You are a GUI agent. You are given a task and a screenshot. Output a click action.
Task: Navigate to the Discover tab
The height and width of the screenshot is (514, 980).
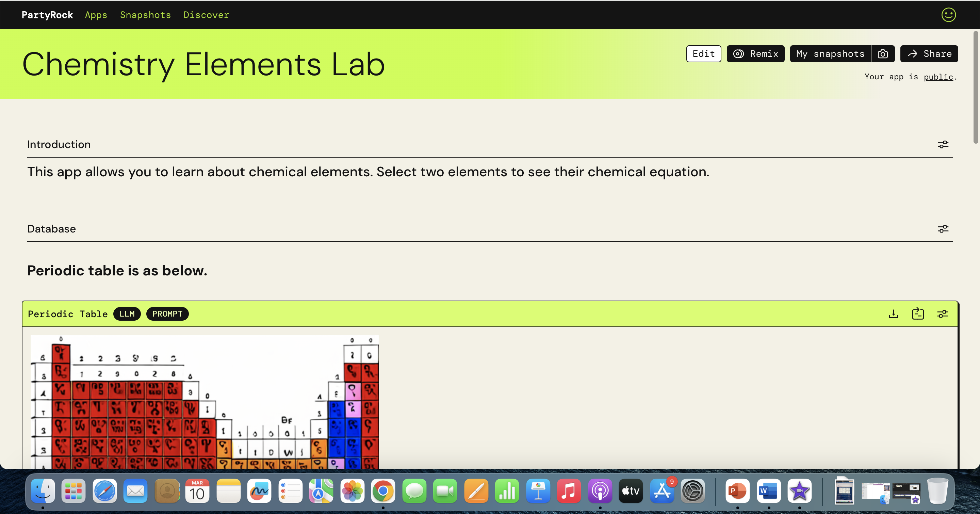coord(206,15)
